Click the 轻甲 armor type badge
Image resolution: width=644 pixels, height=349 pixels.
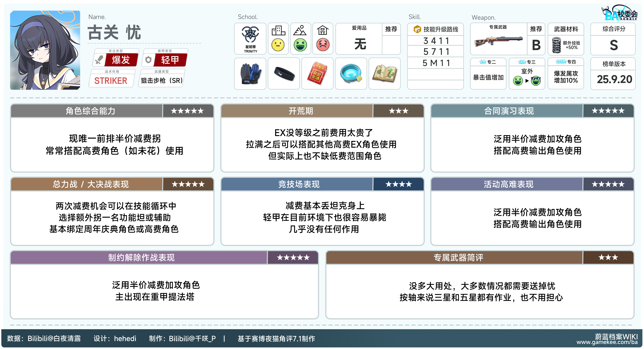point(170,60)
